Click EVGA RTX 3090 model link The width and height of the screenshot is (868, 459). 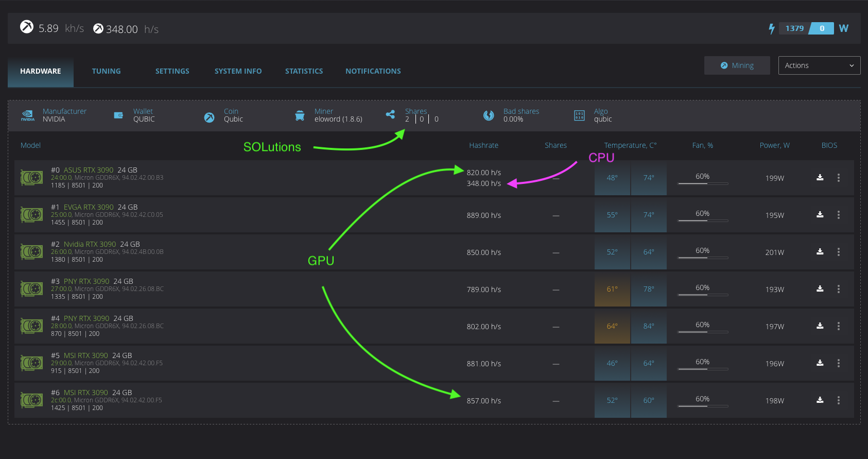click(x=89, y=207)
